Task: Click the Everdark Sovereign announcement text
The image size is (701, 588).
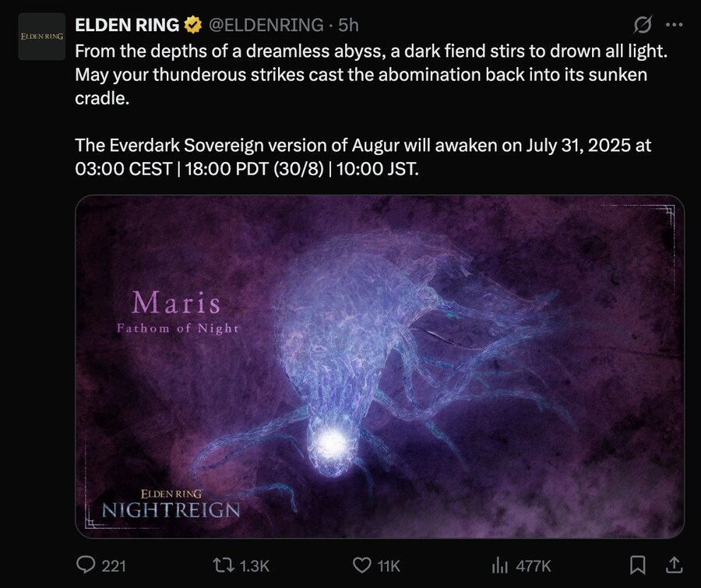Action: tap(362, 157)
